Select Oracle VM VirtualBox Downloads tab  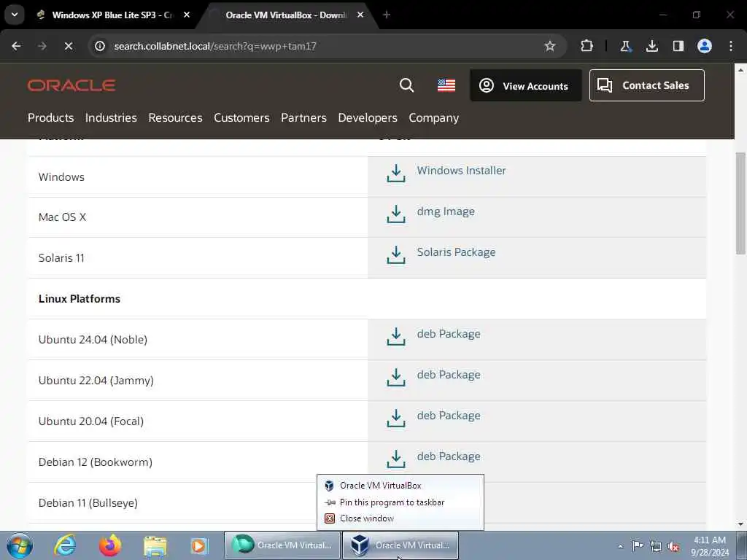click(286, 15)
